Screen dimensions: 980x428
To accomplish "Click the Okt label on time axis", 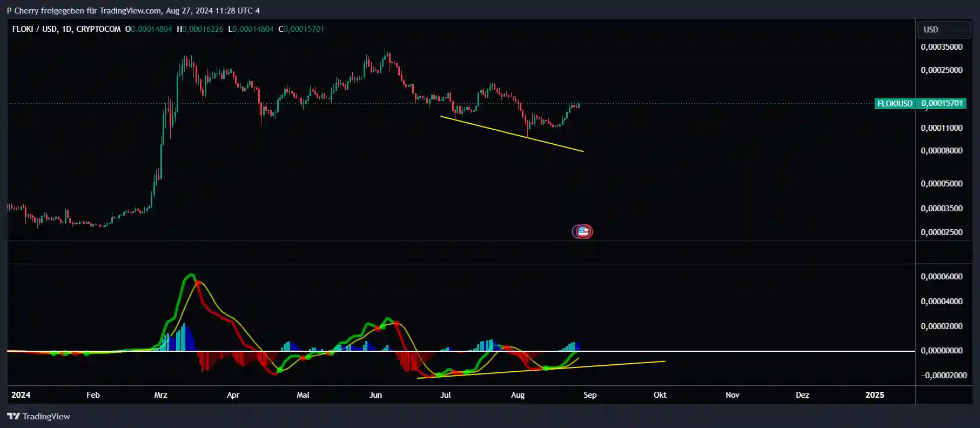I will click(660, 395).
